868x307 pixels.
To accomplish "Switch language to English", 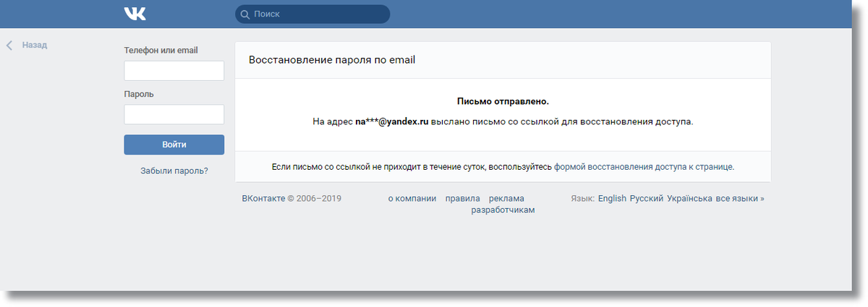I will [x=612, y=199].
